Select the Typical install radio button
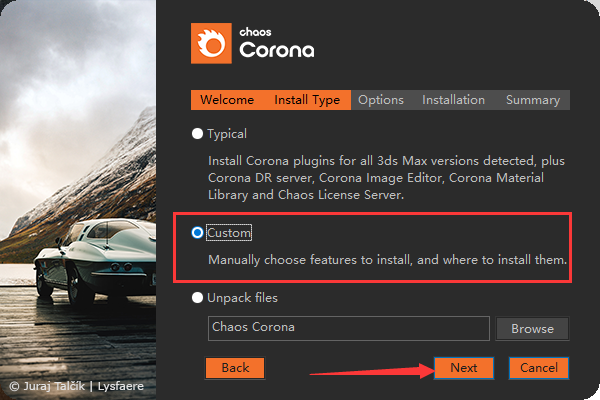The height and width of the screenshot is (400, 600). point(197,133)
